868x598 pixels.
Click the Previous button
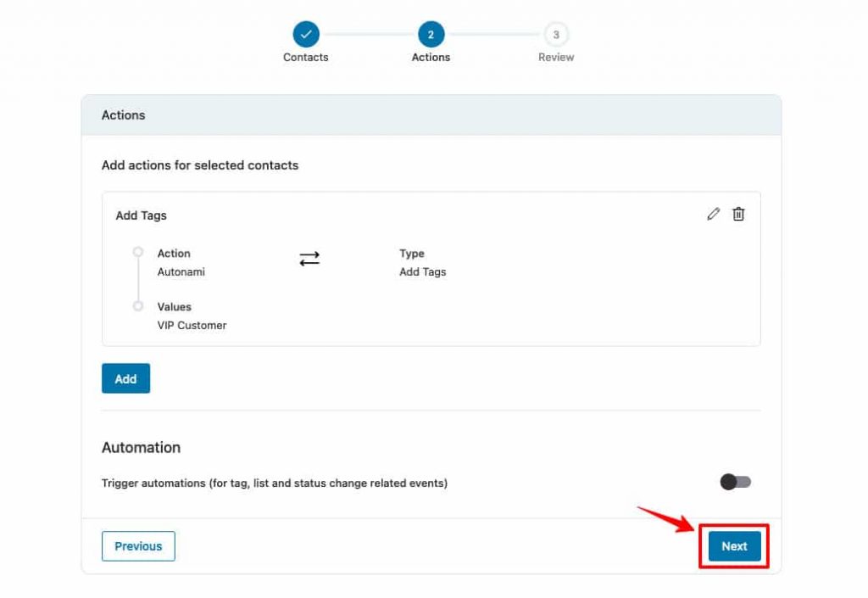(138, 546)
